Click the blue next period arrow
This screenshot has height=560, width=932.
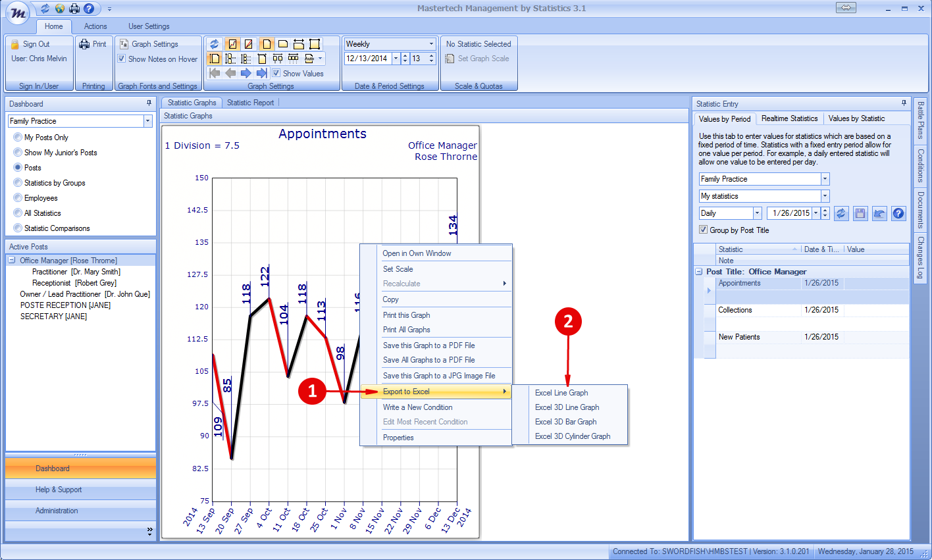[246, 73]
